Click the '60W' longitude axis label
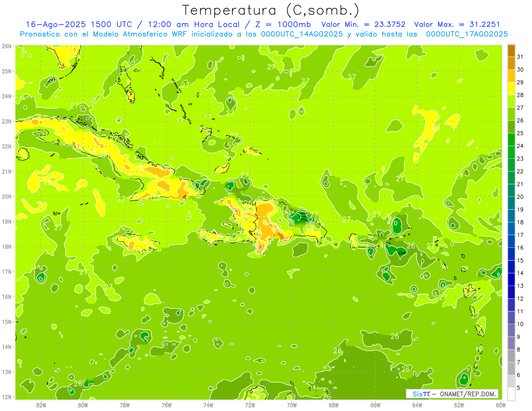This screenshot has width=532, height=411. (501, 405)
